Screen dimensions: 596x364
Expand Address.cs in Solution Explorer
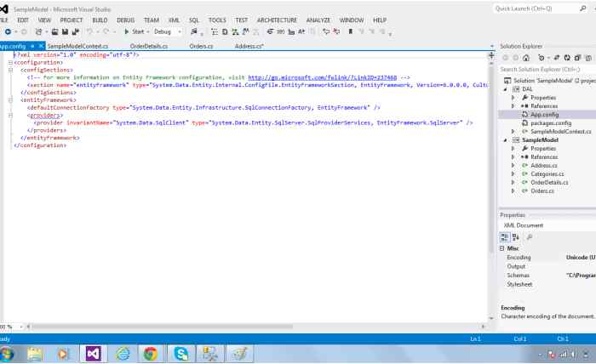tap(513, 166)
